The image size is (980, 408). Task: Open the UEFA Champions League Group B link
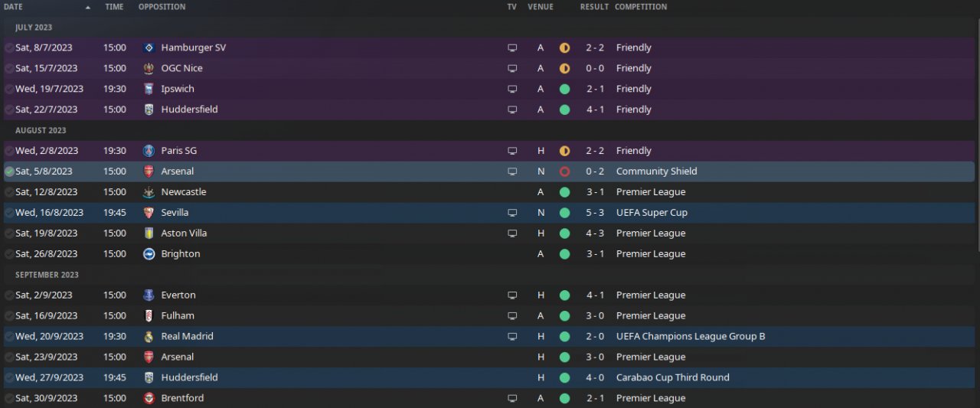(x=690, y=336)
